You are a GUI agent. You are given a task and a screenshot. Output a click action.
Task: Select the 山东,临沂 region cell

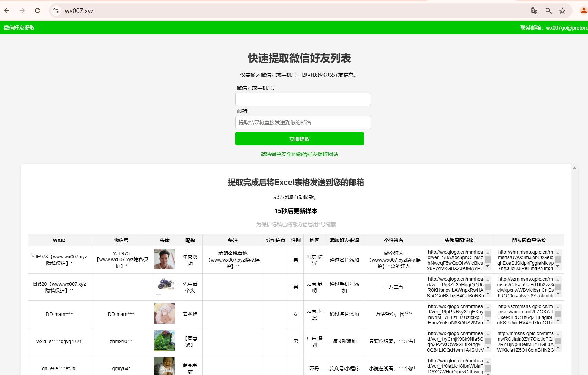click(x=314, y=260)
